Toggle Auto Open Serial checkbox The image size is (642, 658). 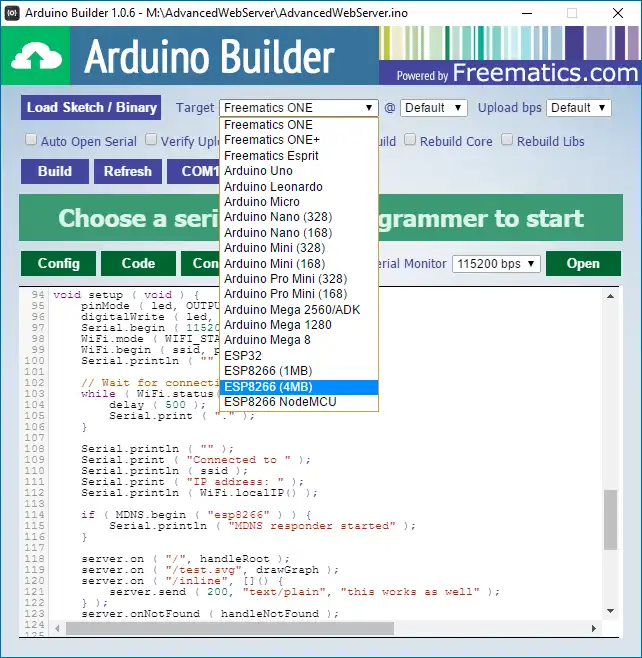click(31, 139)
